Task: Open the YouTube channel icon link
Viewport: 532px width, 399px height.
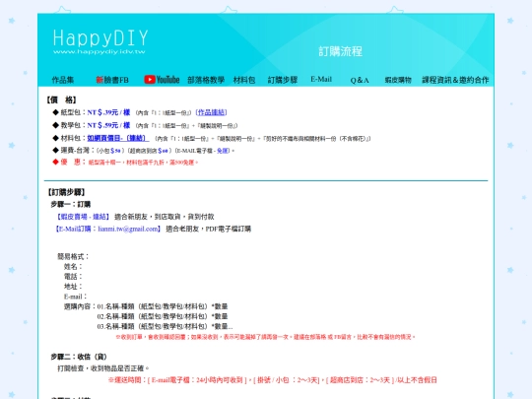Action: (162, 80)
